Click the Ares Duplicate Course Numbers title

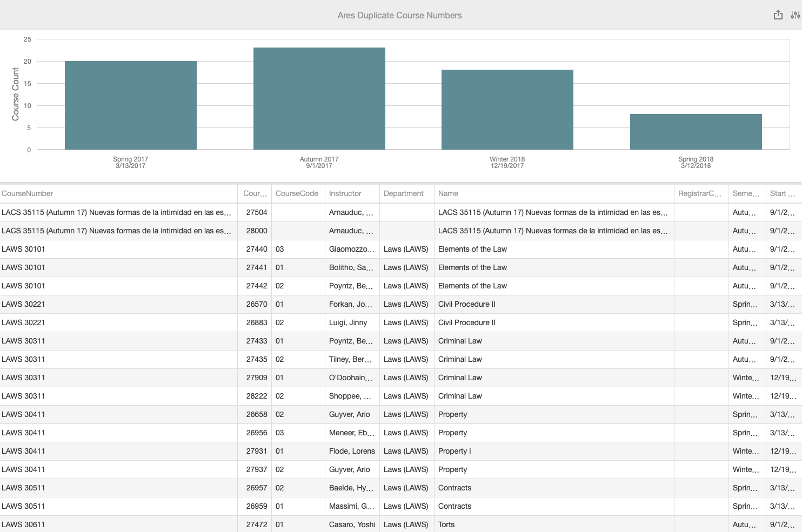[399, 15]
